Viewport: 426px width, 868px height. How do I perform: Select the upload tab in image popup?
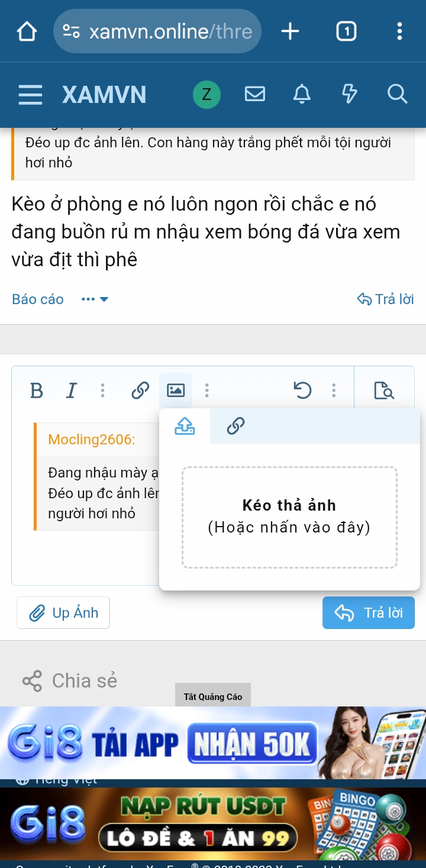click(x=185, y=426)
